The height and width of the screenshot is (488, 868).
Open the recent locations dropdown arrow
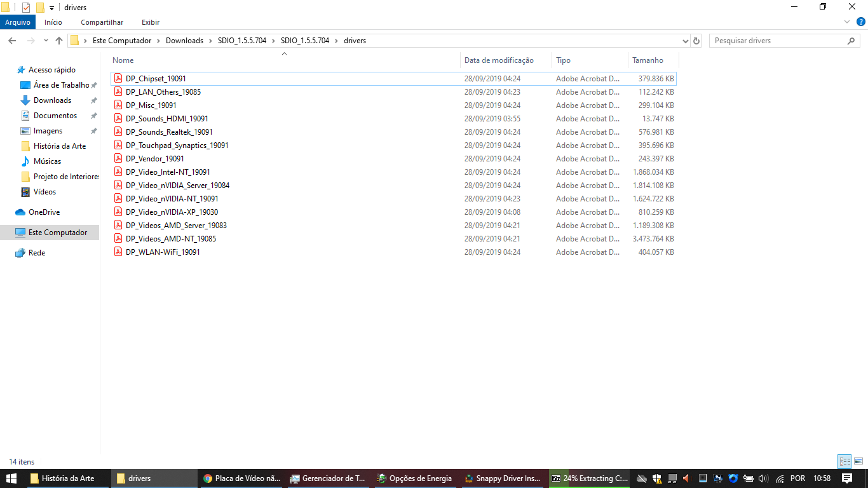click(46, 41)
